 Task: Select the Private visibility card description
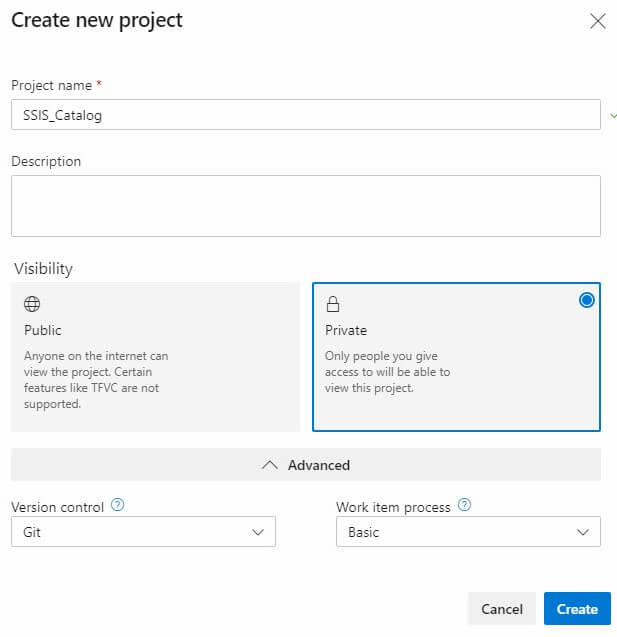coord(387,372)
